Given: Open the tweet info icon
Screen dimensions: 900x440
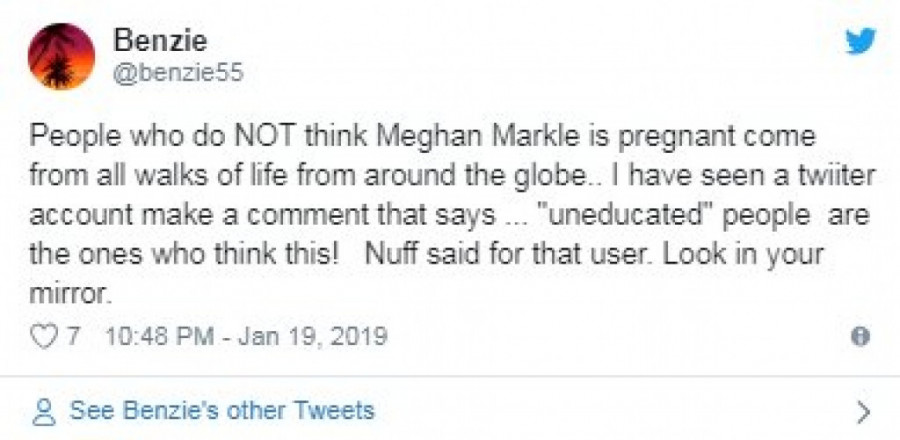Looking at the screenshot, I should point(859,337).
